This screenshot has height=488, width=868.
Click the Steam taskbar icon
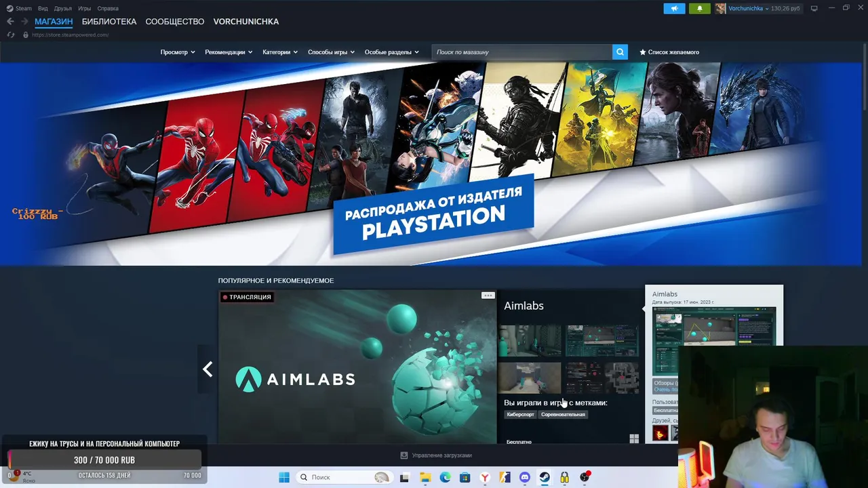tap(545, 477)
